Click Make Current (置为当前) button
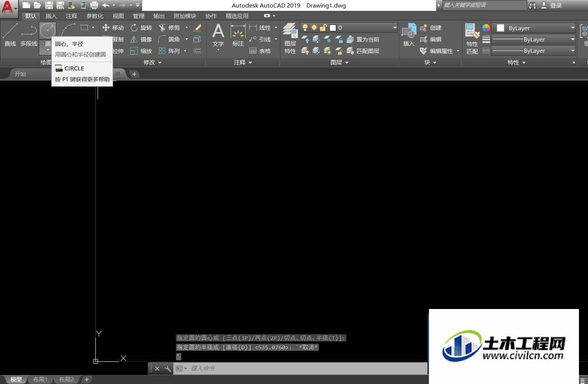588x384 pixels. [x=363, y=39]
